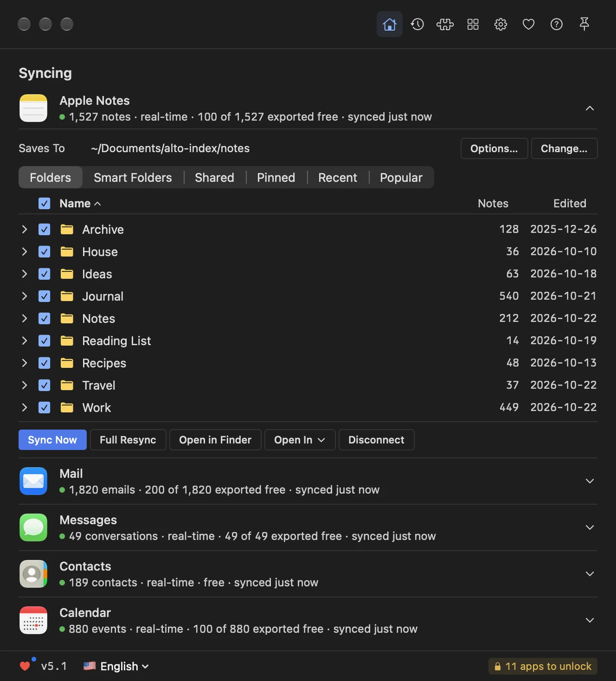Switch to the Folders tab

[51, 177]
